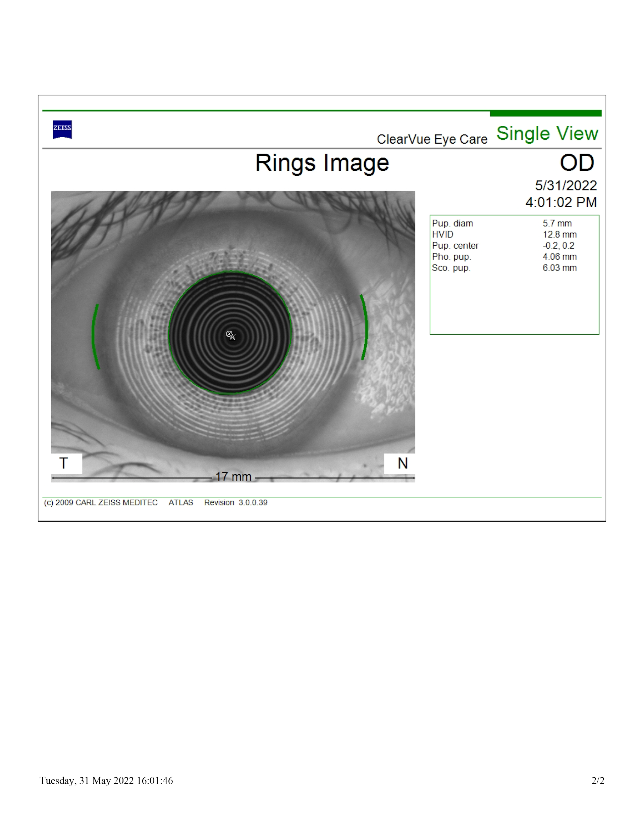Click the 'Pup. diam' label
Image resolution: width=644 pixels, height=834 pixels.
(452, 224)
